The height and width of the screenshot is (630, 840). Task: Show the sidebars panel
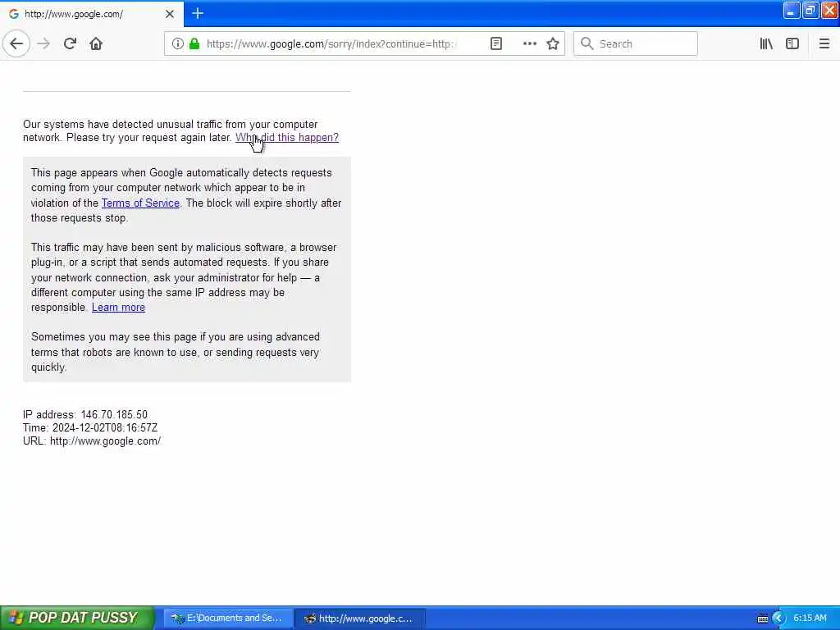pos(792,44)
